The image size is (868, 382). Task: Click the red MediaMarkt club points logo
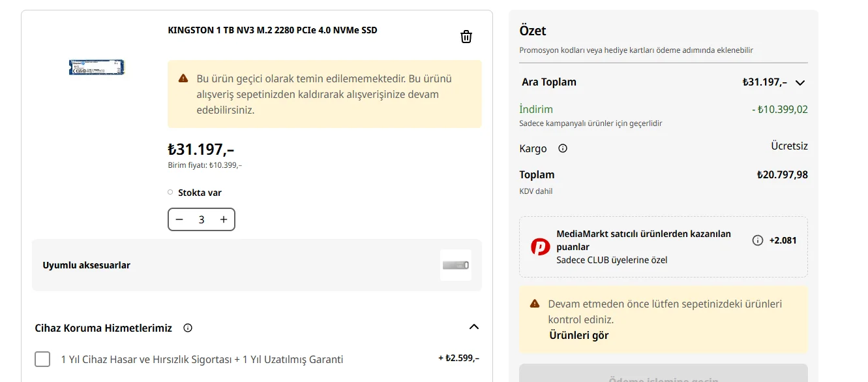point(541,247)
